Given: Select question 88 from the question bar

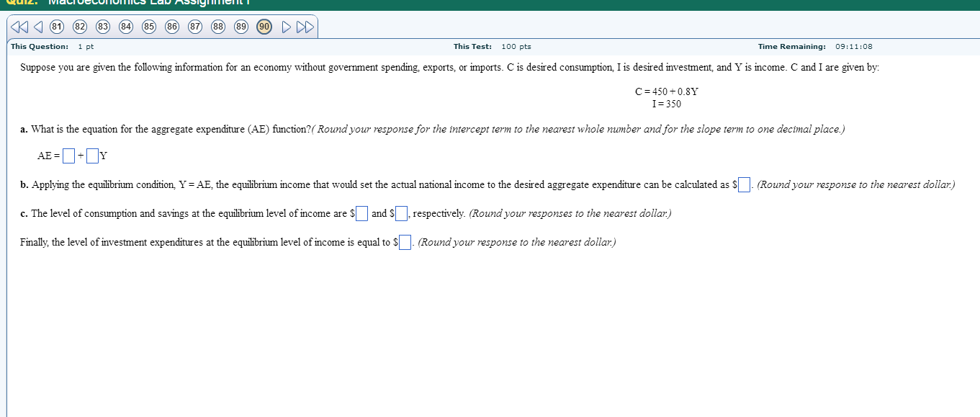Looking at the screenshot, I should click(x=217, y=26).
